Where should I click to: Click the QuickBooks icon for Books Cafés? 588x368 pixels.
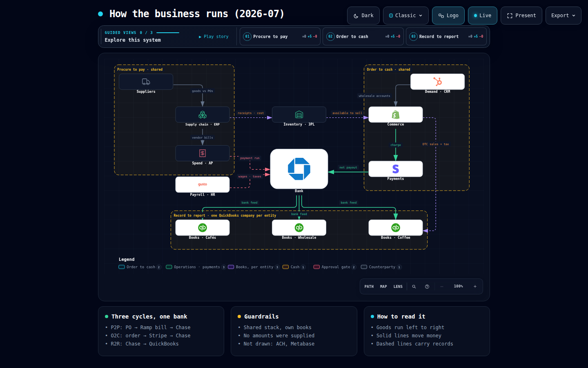point(203,228)
